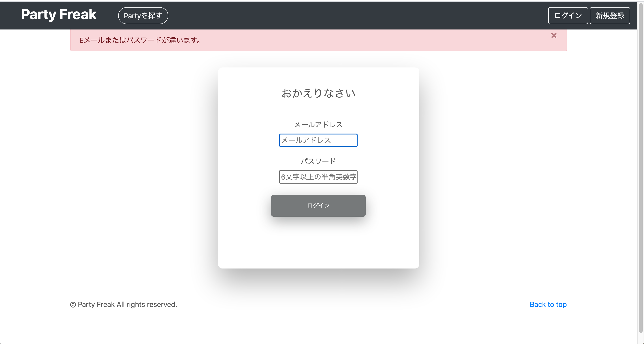
Task: Click the Party Freak logo
Action: click(59, 15)
